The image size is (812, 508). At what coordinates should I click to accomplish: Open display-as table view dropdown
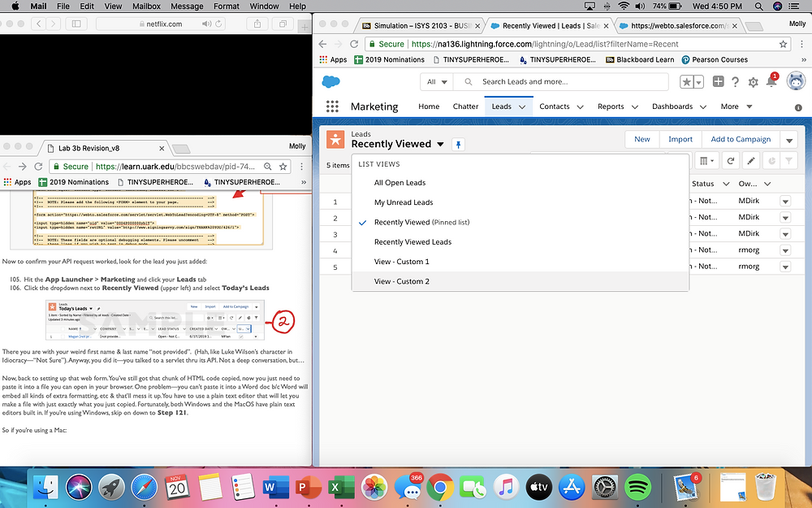point(706,161)
